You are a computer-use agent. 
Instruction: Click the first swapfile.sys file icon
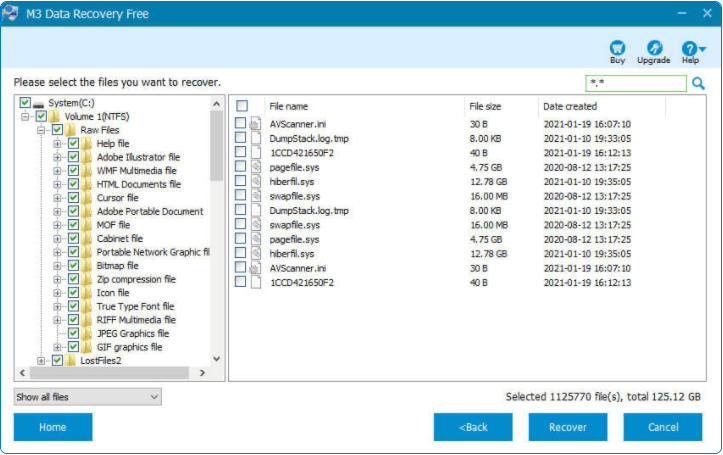click(256, 196)
